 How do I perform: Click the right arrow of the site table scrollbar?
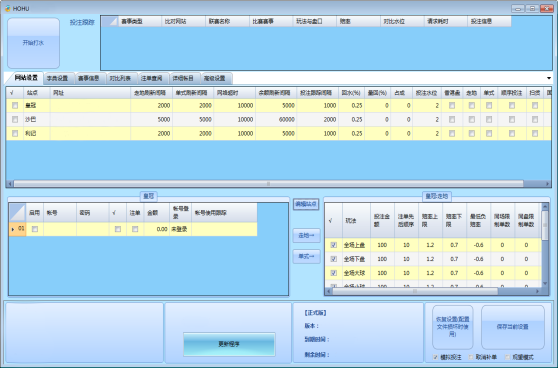[x=547, y=184]
